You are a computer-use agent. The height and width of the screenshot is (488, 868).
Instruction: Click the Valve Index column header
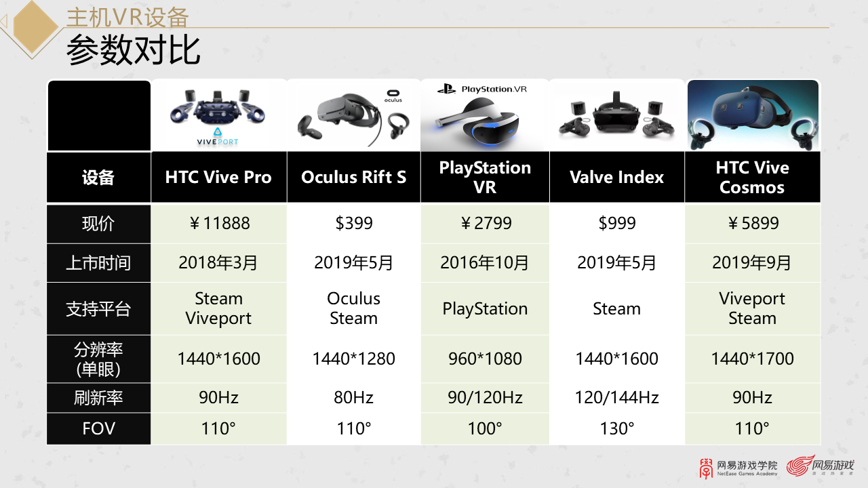[x=616, y=178]
